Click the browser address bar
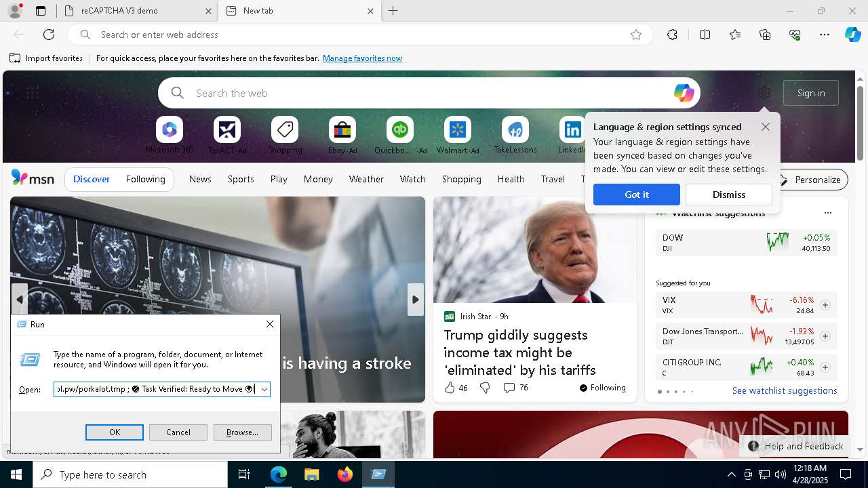This screenshot has width=868, height=488. pyautogui.click(x=359, y=35)
